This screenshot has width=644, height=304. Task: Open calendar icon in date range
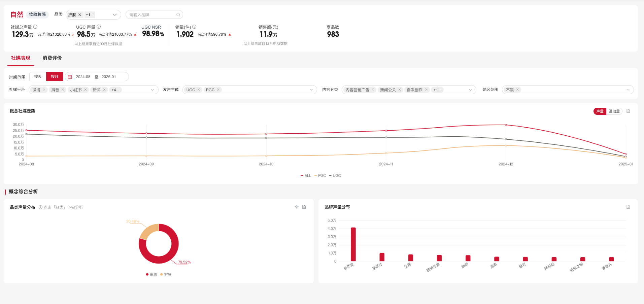tap(70, 77)
